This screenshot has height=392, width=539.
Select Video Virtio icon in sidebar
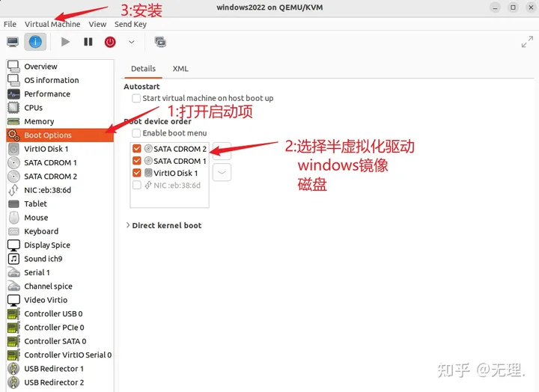[13, 300]
